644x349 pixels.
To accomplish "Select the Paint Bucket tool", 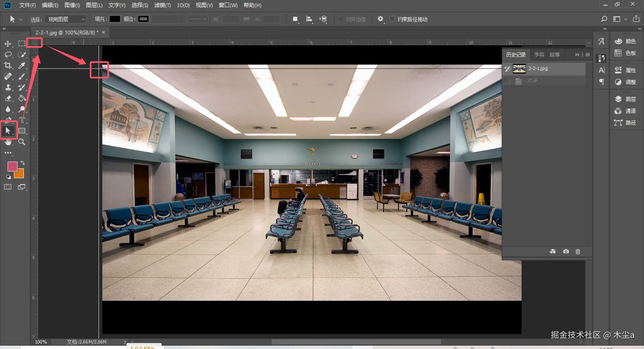I will 22,98.
